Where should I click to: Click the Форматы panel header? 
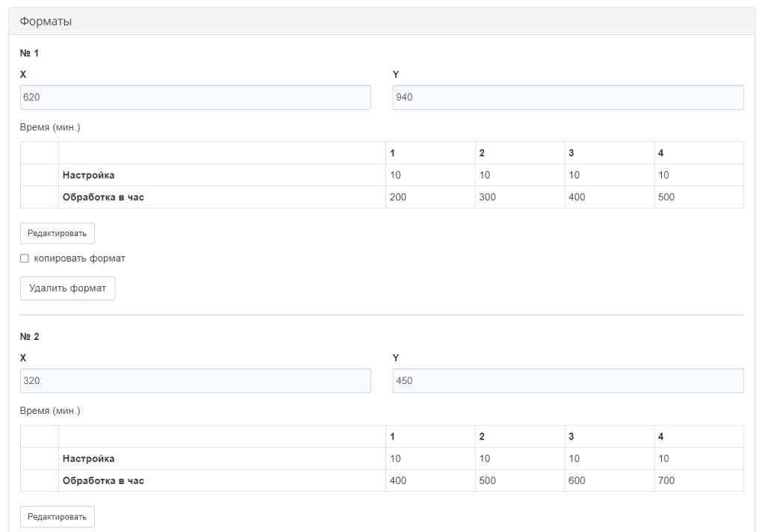click(382, 22)
